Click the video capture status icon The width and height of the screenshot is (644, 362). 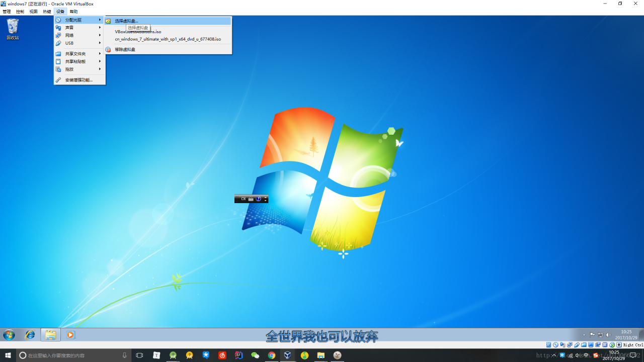[x=598, y=345]
